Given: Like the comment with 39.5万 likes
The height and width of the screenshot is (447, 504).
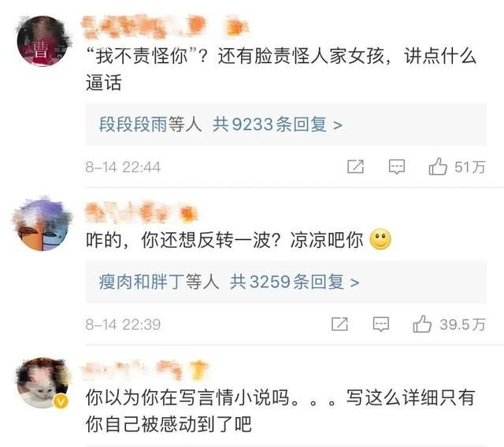Looking at the screenshot, I should (x=422, y=323).
